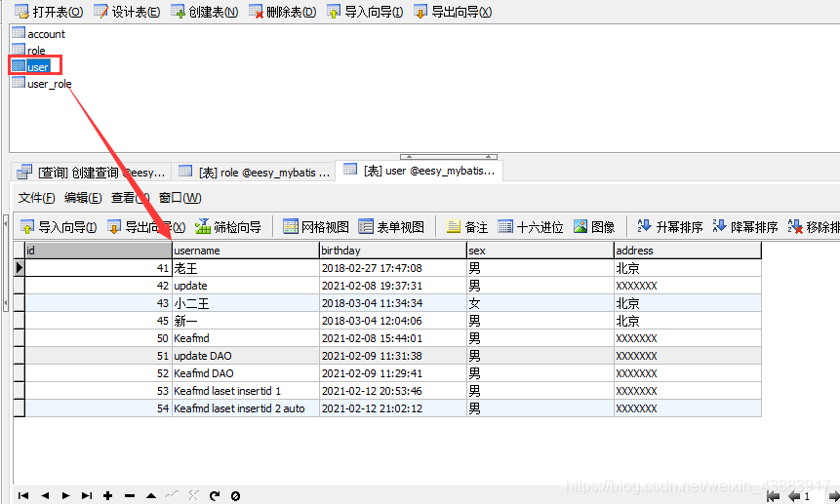Image resolution: width=840 pixels, height=504 pixels.
Task: Click username cell '新一'
Action: pyautogui.click(x=245, y=321)
